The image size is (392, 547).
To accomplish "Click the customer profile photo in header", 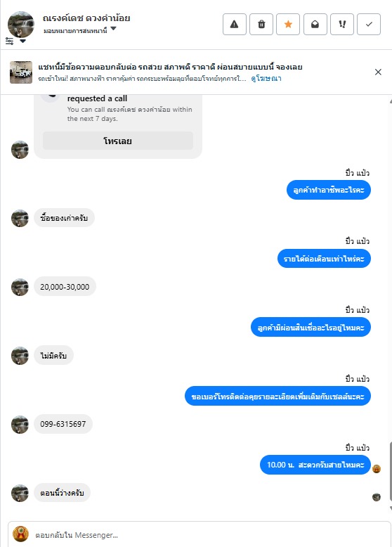I will [x=21, y=24].
